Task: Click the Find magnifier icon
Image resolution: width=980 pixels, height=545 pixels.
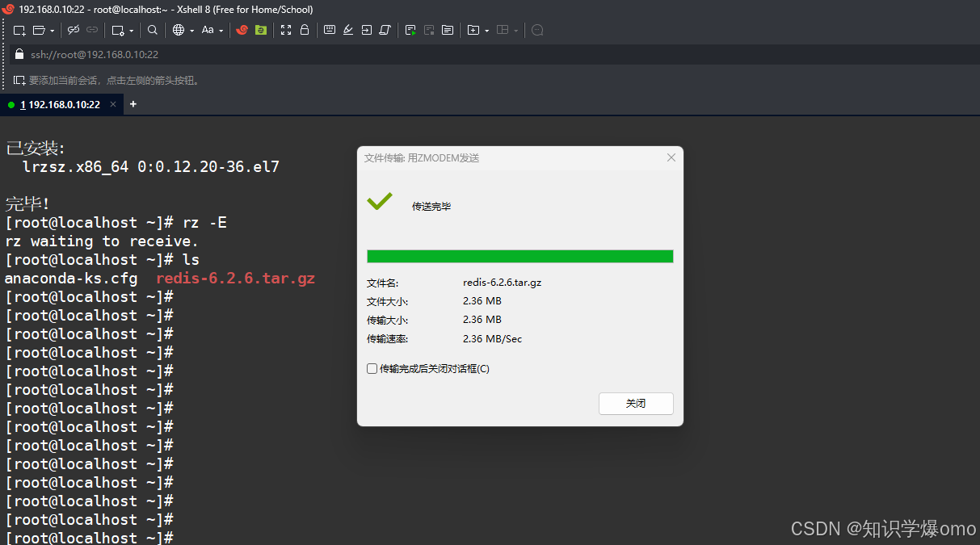Action: click(x=153, y=30)
